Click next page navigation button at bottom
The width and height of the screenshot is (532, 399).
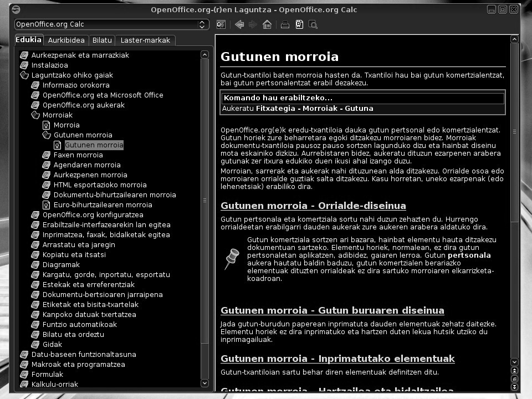point(514,387)
